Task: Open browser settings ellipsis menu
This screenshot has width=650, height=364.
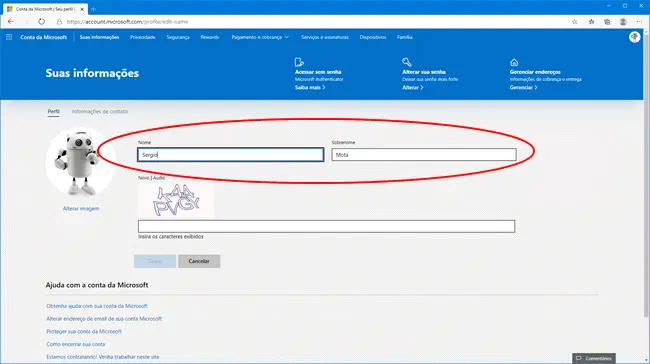Action: coord(639,22)
